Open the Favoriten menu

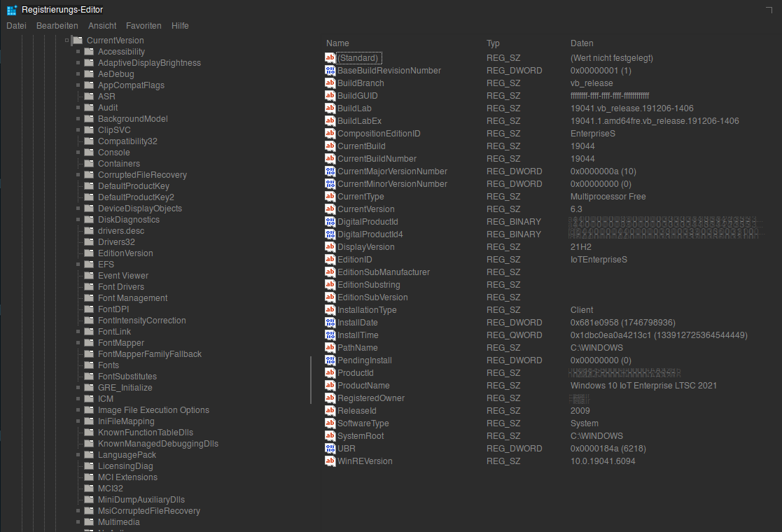(x=144, y=25)
